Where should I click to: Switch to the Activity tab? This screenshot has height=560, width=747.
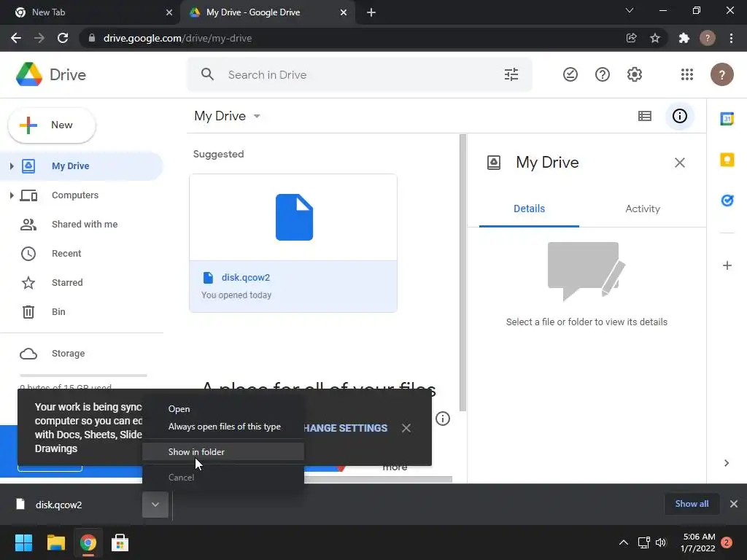642,209
